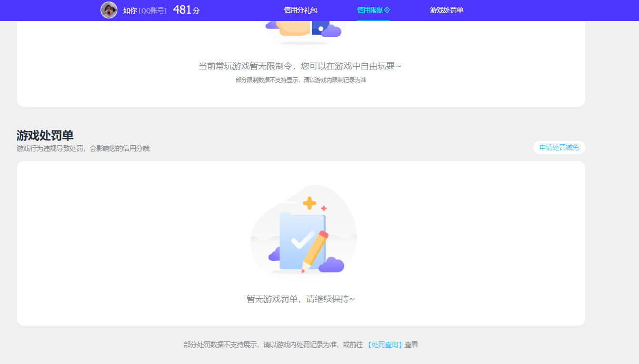Click the user avatar in the top bar
Viewport: 639px width, 364px height.
109,10
